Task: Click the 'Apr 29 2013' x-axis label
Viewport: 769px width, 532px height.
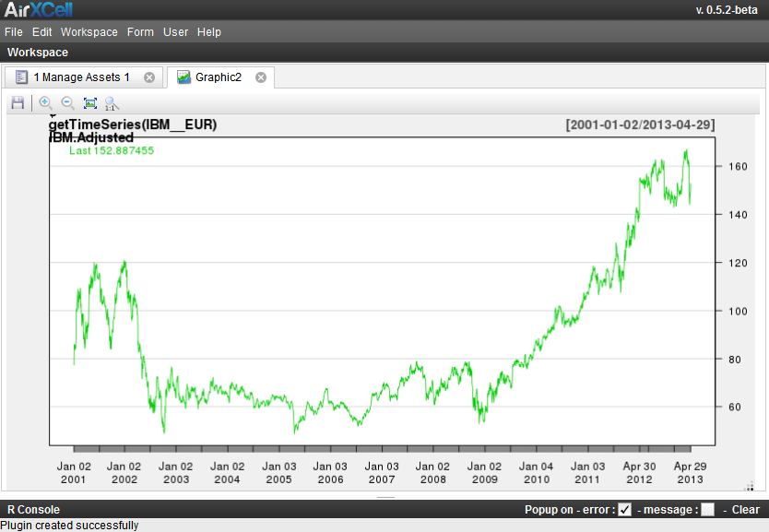Action: [690, 473]
